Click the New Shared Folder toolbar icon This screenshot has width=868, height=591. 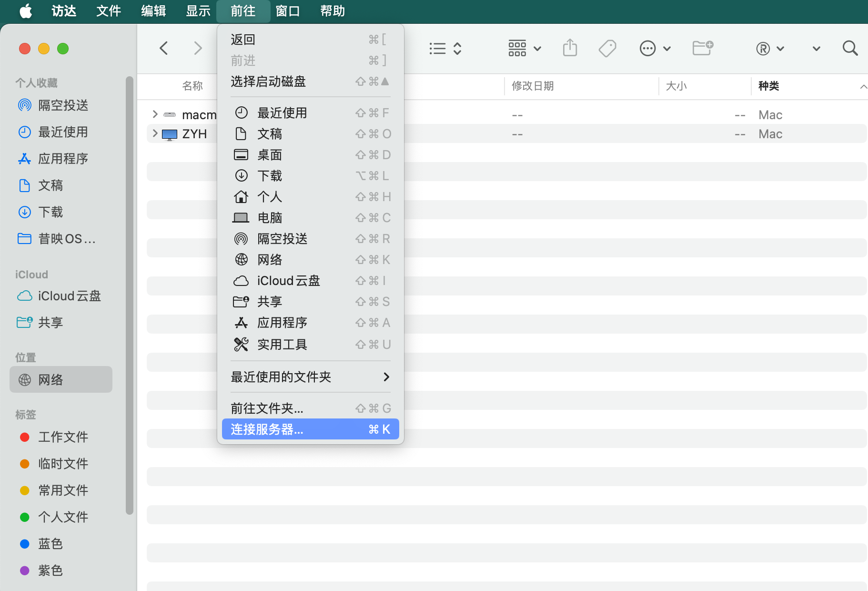coord(703,48)
